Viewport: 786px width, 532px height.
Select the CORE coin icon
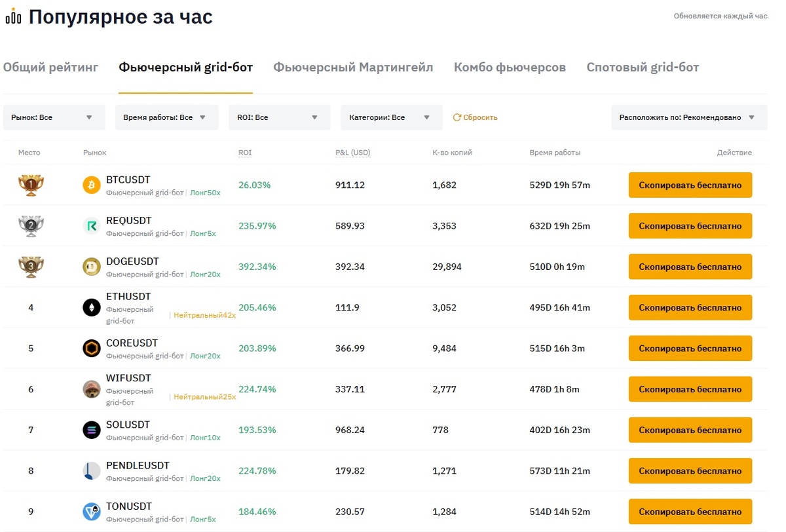click(x=91, y=349)
